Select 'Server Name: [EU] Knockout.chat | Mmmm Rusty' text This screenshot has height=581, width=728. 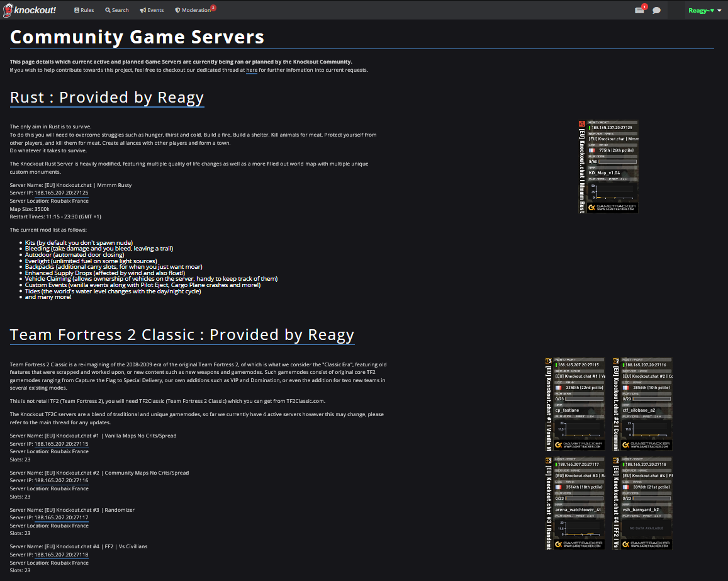(70, 185)
